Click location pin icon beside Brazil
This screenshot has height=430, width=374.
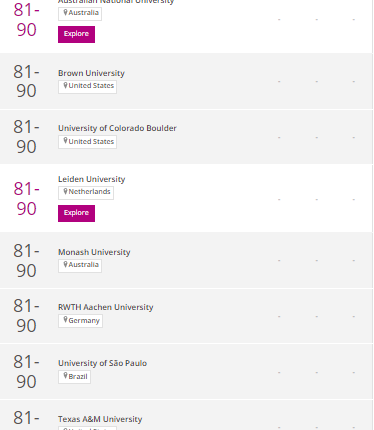(x=65, y=376)
